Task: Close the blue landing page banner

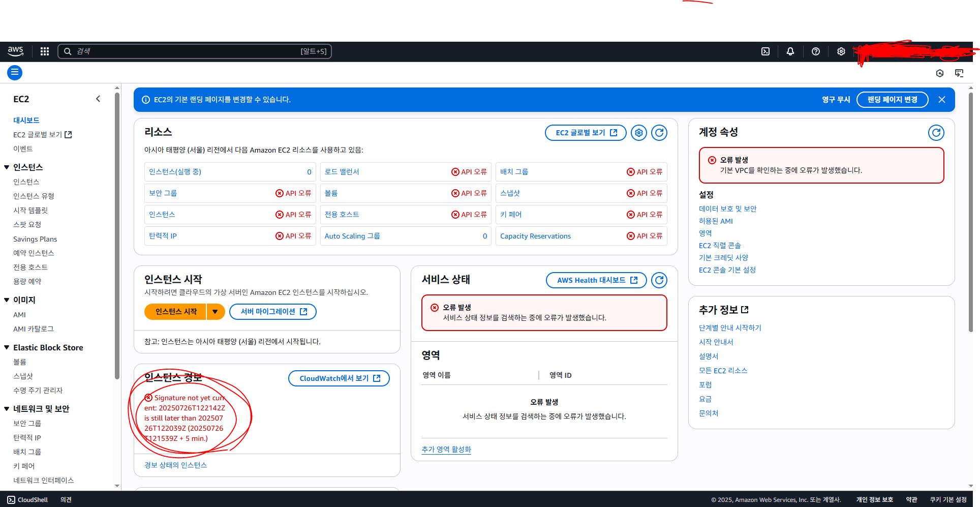Action: tap(942, 100)
